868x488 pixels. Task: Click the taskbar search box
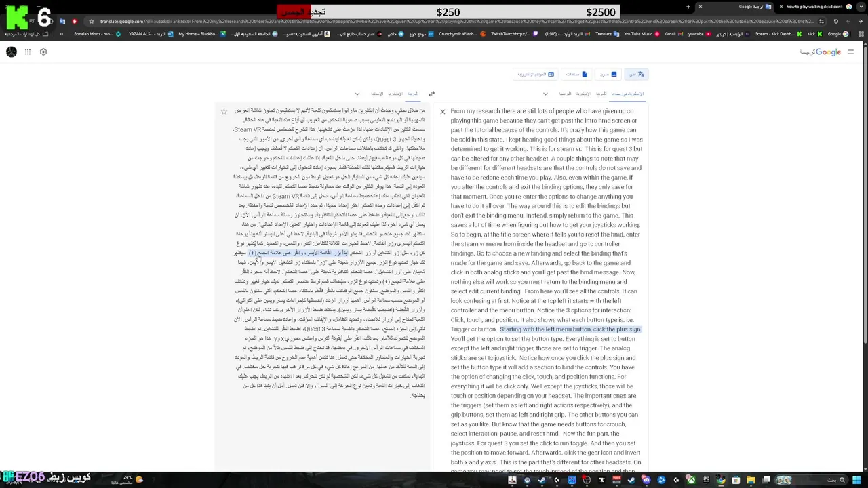tap(811, 480)
